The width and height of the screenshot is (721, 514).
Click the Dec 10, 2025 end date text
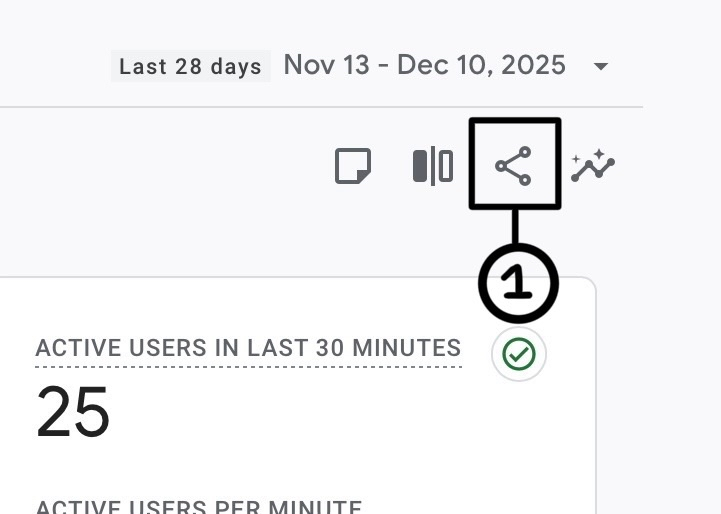tap(482, 66)
